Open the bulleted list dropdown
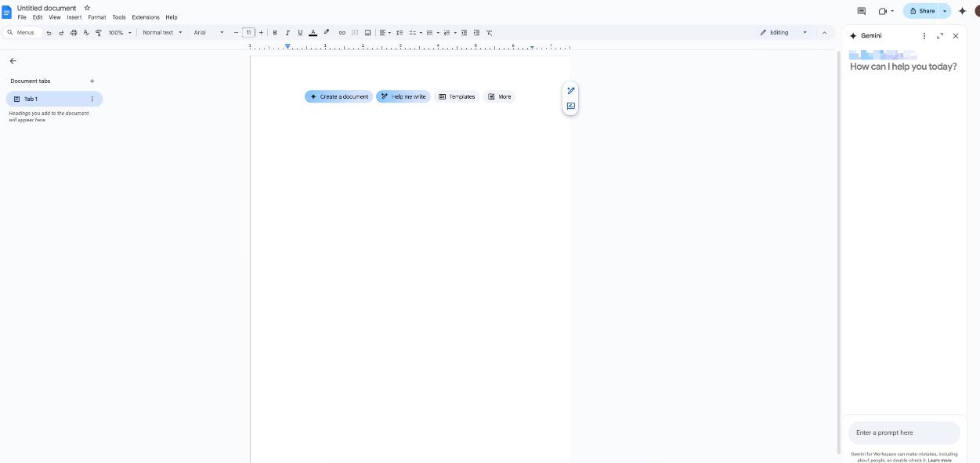 pos(433,33)
